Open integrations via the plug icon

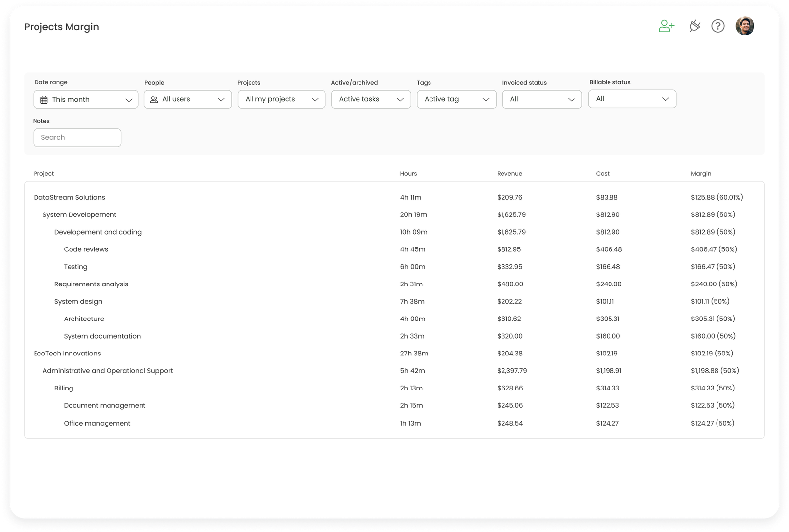[694, 26]
